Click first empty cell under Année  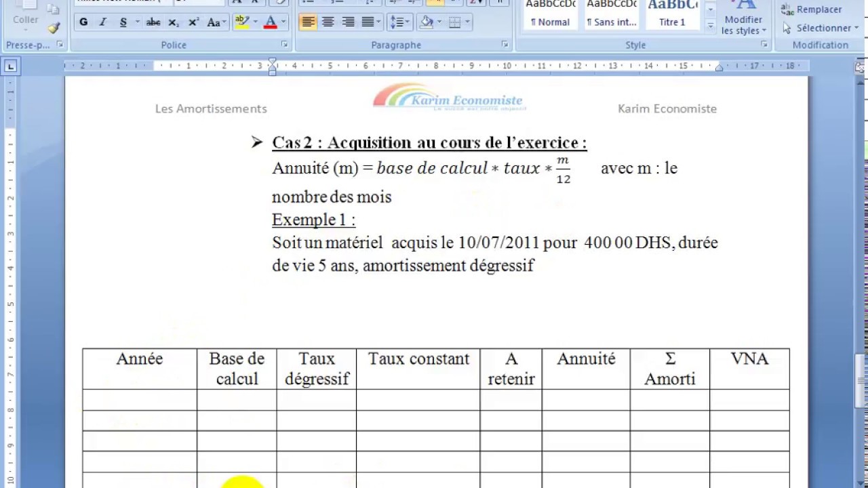tap(140, 400)
